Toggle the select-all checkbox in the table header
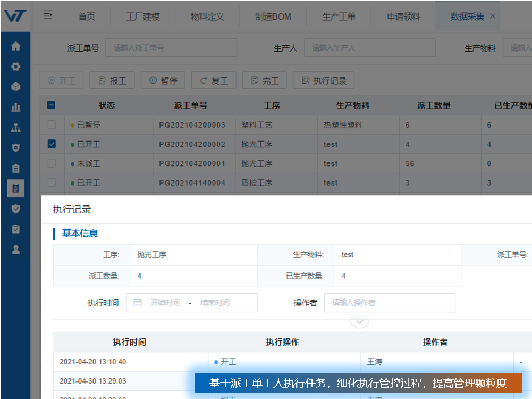532x399 pixels. click(52, 105)
